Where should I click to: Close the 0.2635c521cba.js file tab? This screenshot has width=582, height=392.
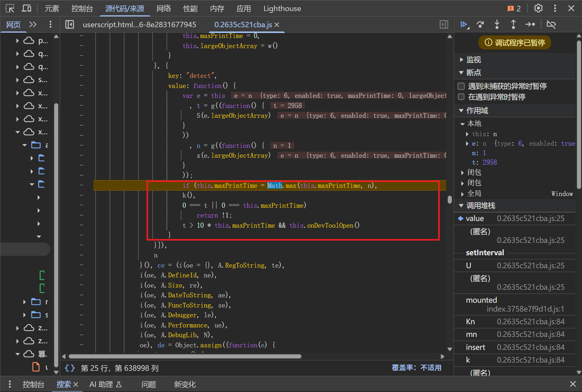pyautogui.click(x=277, y=25)
